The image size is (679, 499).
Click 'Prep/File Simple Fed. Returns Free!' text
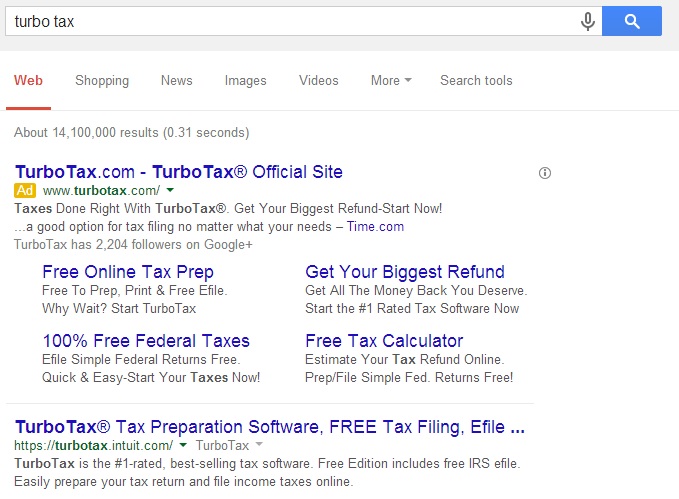click(x=409, y=377)
